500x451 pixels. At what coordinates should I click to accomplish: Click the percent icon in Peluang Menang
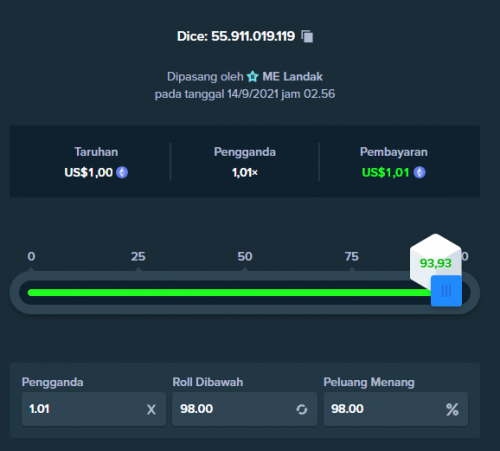point(452,409)
